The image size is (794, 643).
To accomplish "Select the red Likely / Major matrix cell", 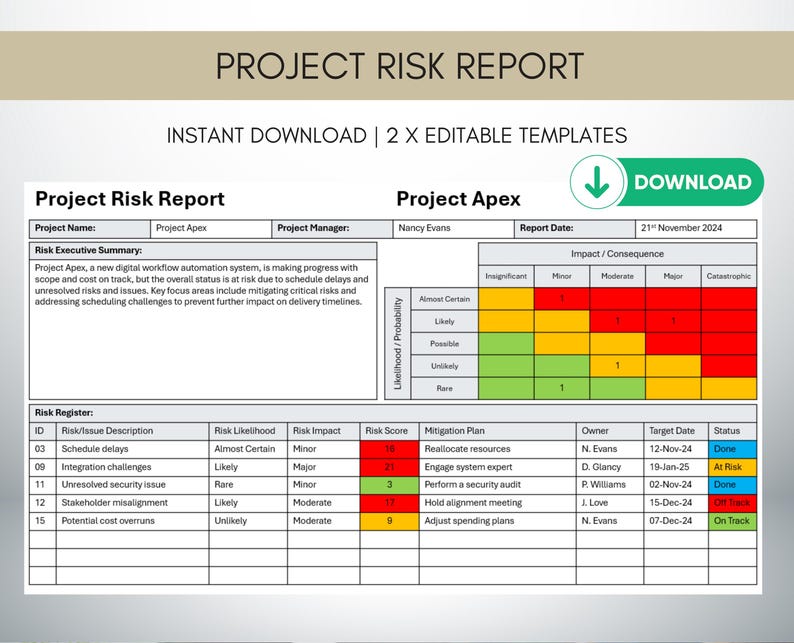I will [x=673, y=321].
